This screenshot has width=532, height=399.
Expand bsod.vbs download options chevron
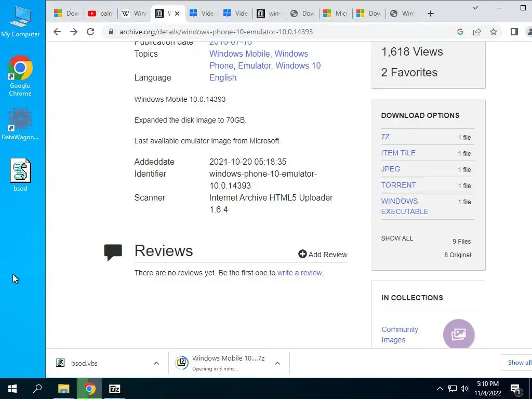click(x=156, y=363)
